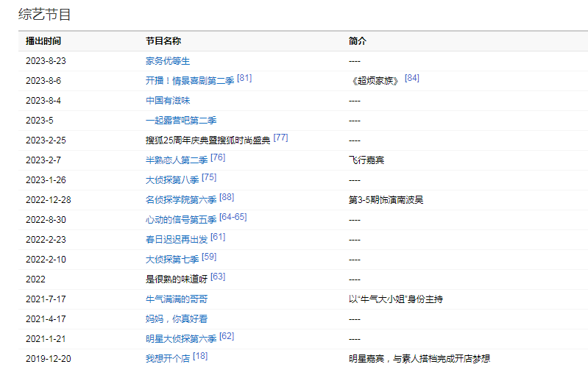Open the 明星大侦探第六季 link
Viewport: 588px width, 367px height.
(x=181, y=339)
